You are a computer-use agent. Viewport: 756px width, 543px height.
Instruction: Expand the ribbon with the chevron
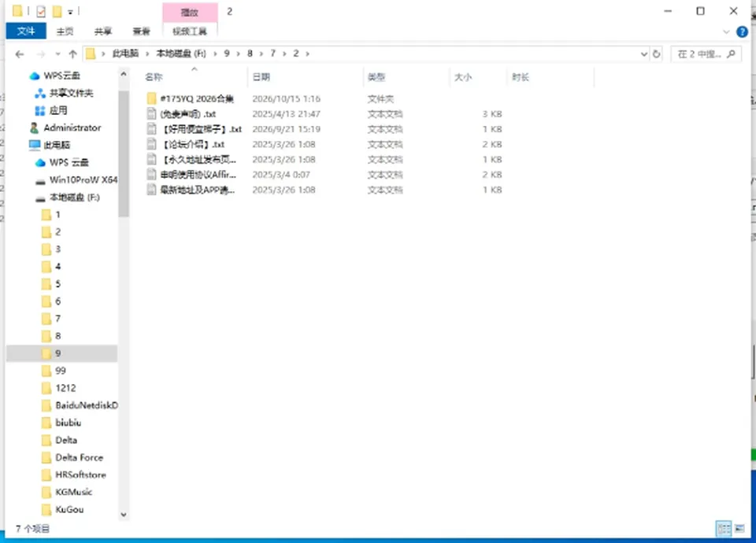pos(726,31)
